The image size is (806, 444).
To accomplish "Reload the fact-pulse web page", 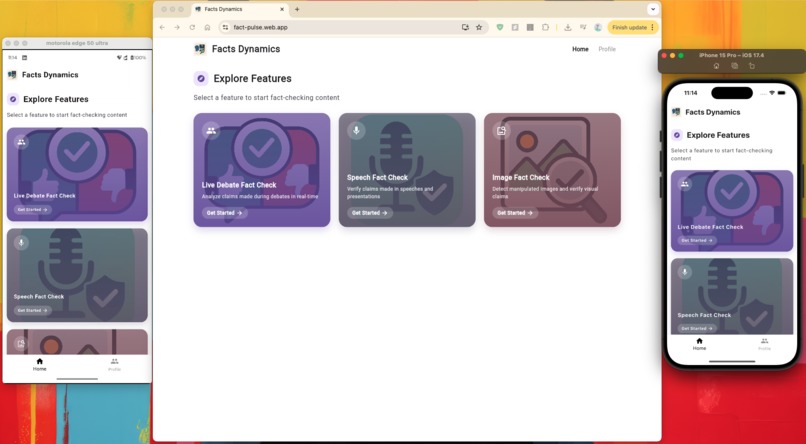I will 192,28.
